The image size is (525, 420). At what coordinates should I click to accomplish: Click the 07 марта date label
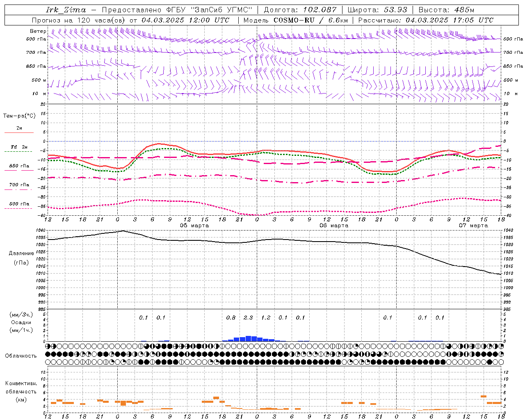pos(473,226)
